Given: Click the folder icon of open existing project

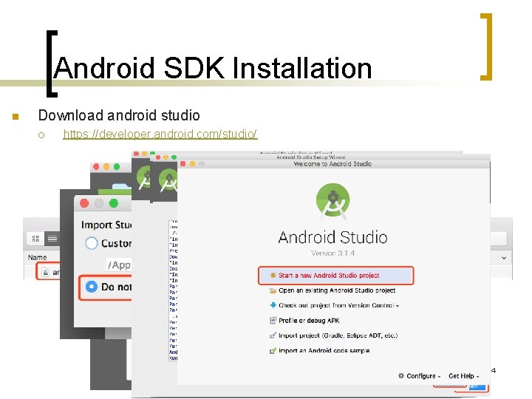Looking at the screenshot, I should coord(273,290).
